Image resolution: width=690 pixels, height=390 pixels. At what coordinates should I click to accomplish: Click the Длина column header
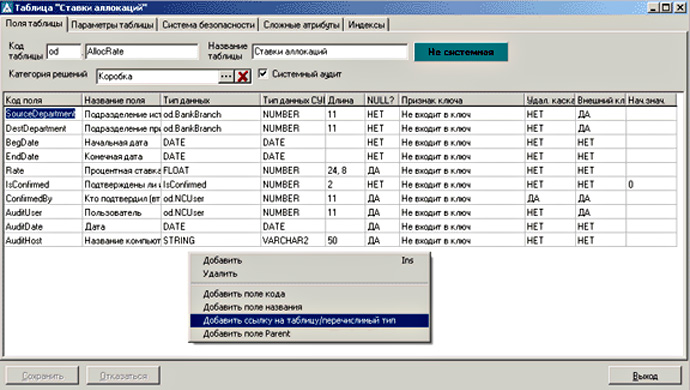(345, 100)
